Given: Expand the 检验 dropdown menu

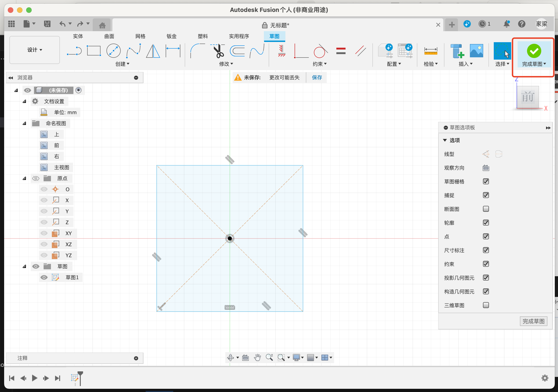Looking at the screenshot, I should (x=431, y=64).
